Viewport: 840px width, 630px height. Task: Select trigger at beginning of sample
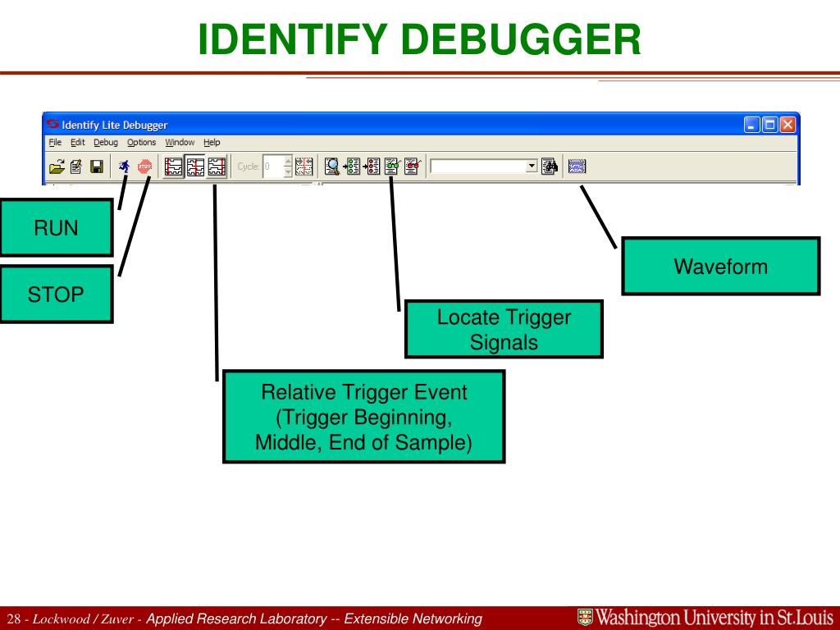tap(173, 167)
